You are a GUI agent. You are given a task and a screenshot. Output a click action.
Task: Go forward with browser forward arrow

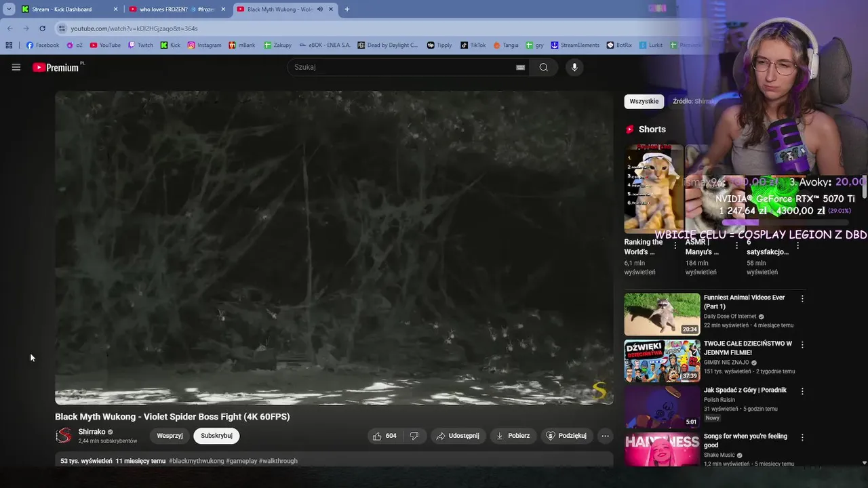click(26, 28)
